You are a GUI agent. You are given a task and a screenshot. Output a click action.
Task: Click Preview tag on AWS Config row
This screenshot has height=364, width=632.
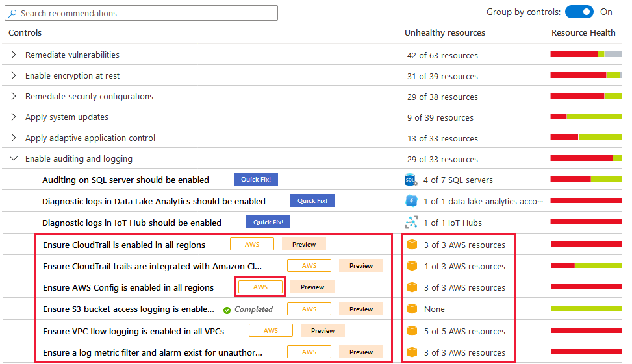point(312,287)
